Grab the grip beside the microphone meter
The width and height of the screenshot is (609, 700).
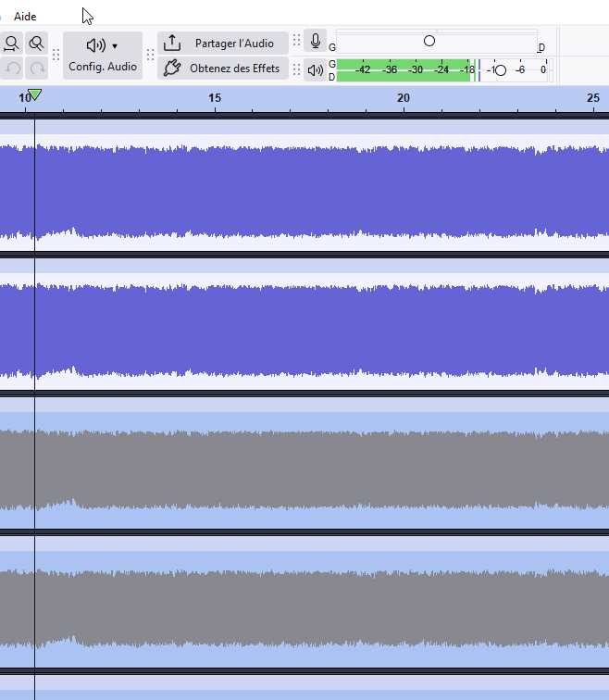click(x=297, y=41)
